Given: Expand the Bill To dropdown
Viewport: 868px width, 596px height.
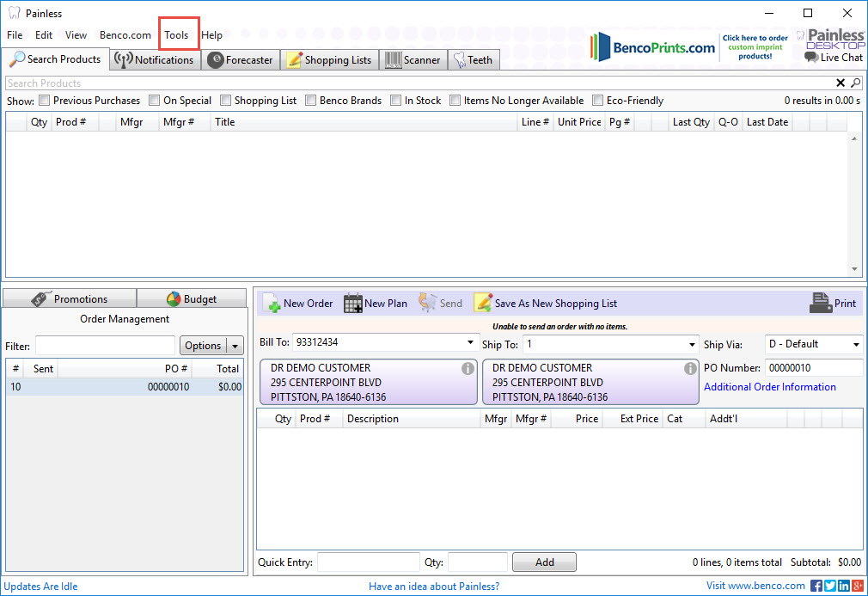Looking at the screenshot, I should 470,343.
